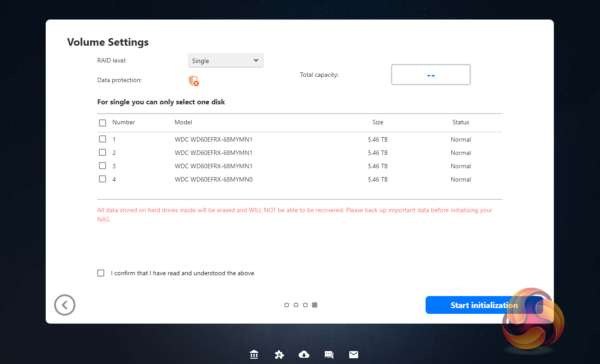This screenshot has width=600, height=364.
Task: Click the mail envelope icon
Action: pos(354,354)
